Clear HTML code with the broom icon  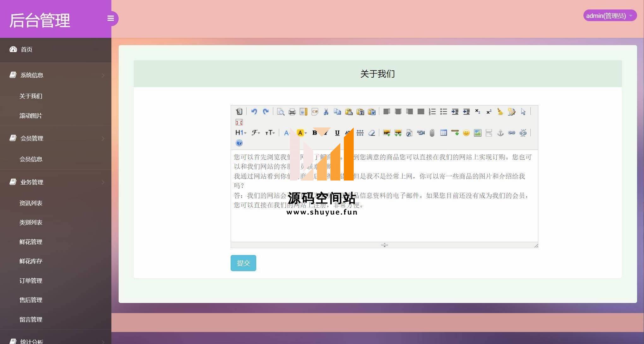(500, 111)
